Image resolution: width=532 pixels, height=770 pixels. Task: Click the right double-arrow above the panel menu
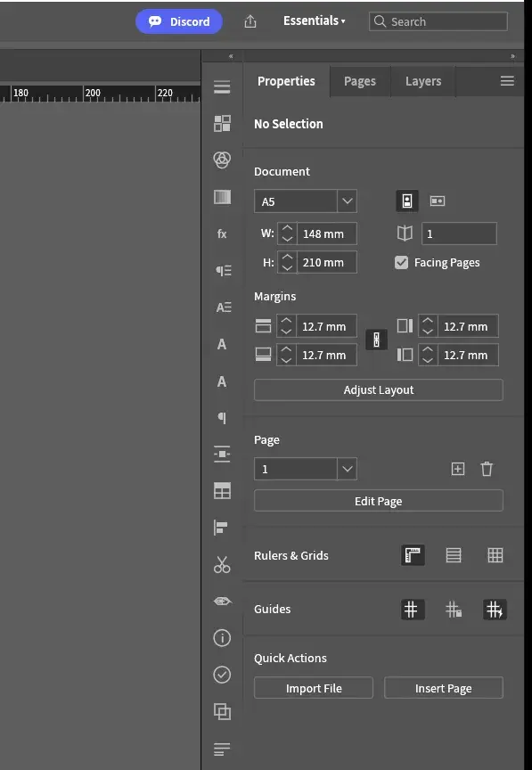coord(512,56)
